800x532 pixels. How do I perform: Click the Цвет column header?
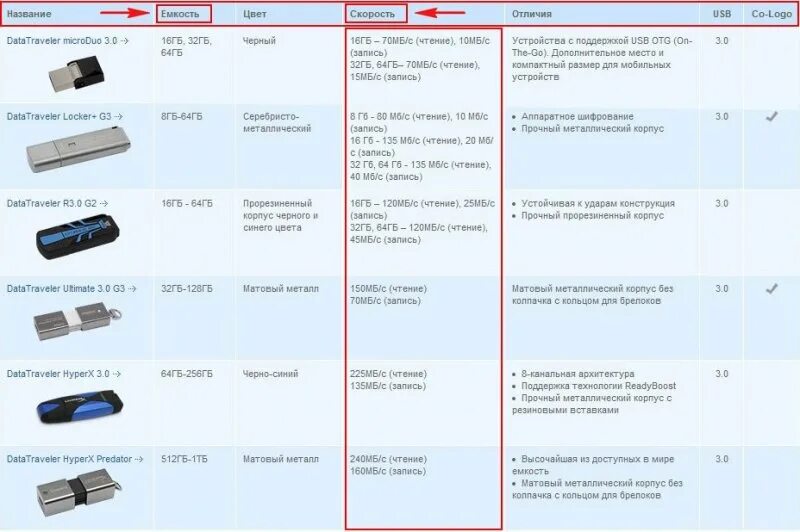(x=255, y=14)
